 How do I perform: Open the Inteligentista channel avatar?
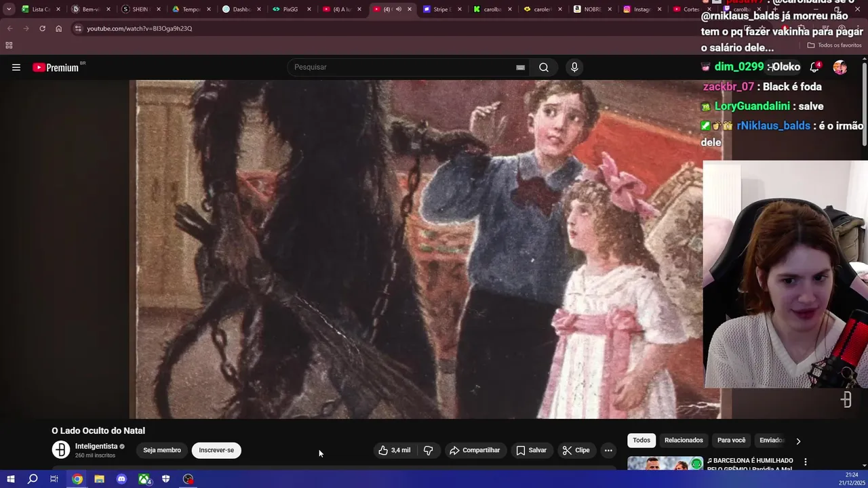pyautogui.click(x=61, y=449)
